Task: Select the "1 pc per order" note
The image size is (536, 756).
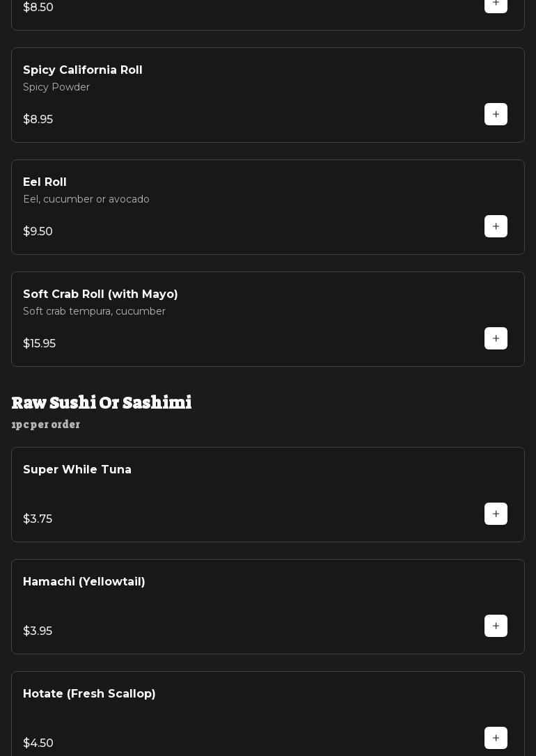Action: (46, 425)
